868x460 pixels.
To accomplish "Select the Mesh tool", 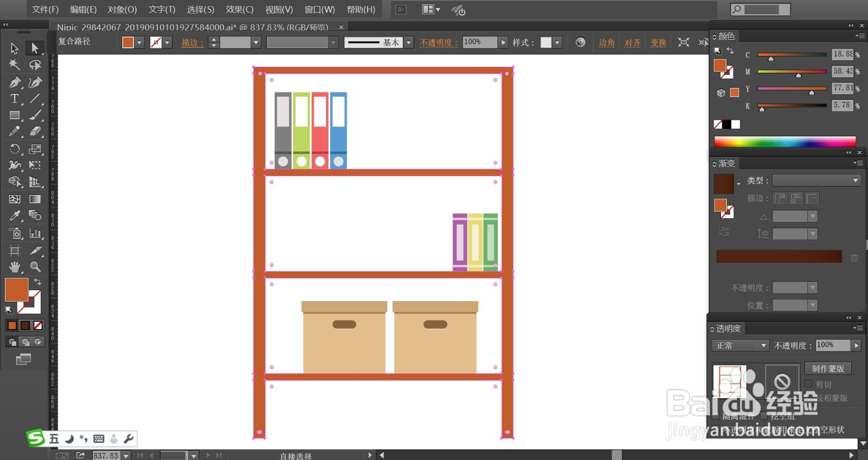I will [15, 199].
